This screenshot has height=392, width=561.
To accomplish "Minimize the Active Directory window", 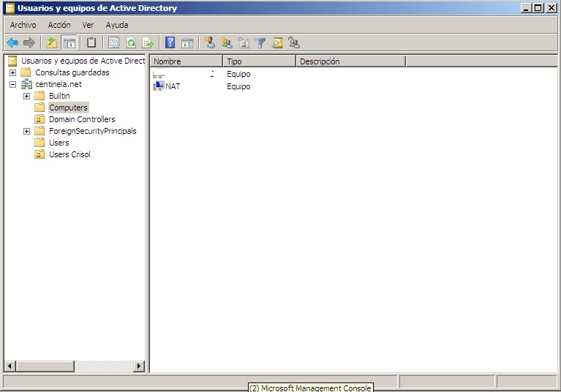I will (526, 8).
